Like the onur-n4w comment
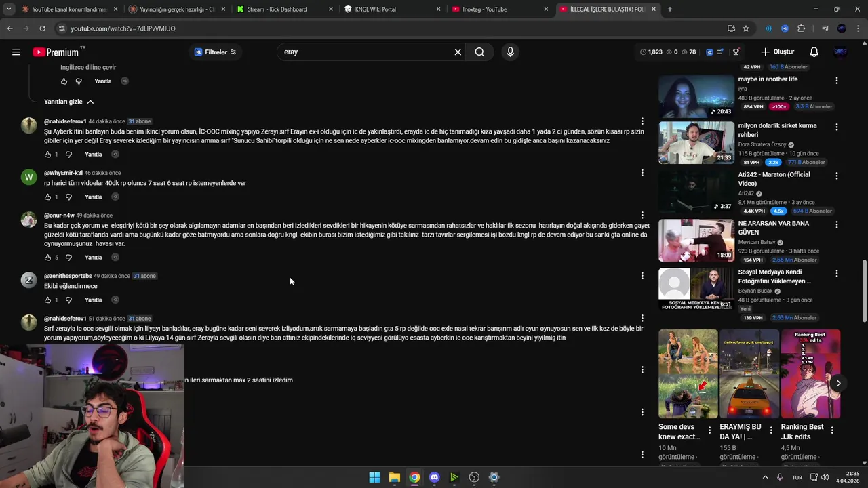This screenshot has width=868, height=488. [x=47, y=258]
